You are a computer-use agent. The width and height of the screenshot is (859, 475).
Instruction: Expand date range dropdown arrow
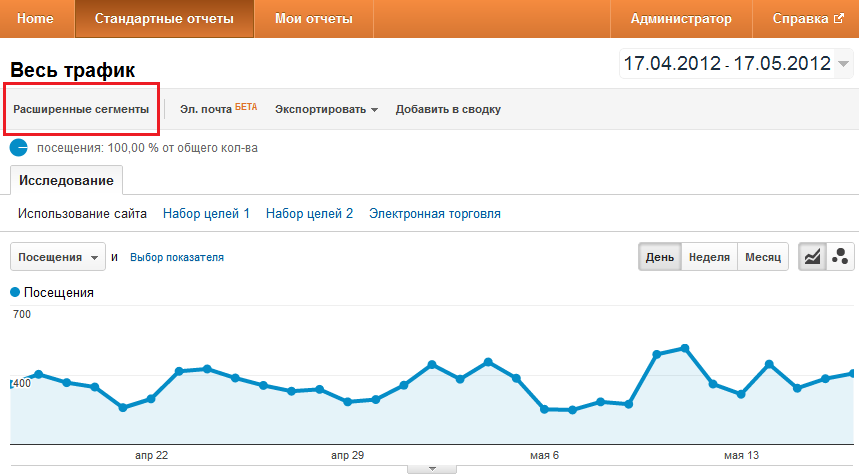[x=844, y=64]
